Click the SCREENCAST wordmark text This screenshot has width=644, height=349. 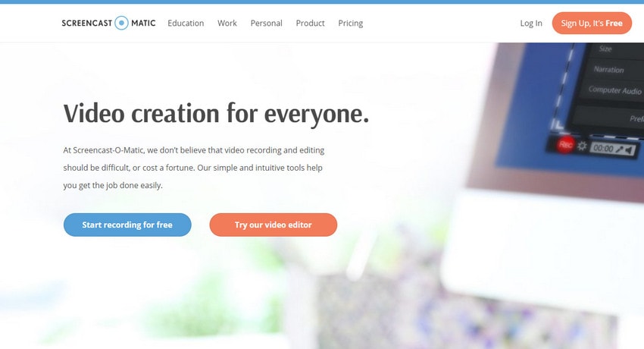[87, 23]
